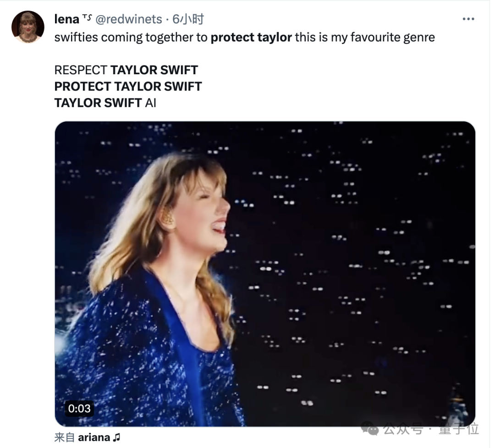Viewport: 495px width, 448px height.
Task: Click the 0:03 video duration badge
Action: [x=79, y=408]
